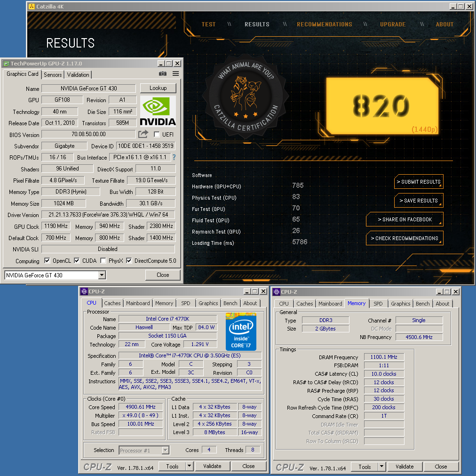Click Validate in the left CPU-Z window

[x=212, y=466]
